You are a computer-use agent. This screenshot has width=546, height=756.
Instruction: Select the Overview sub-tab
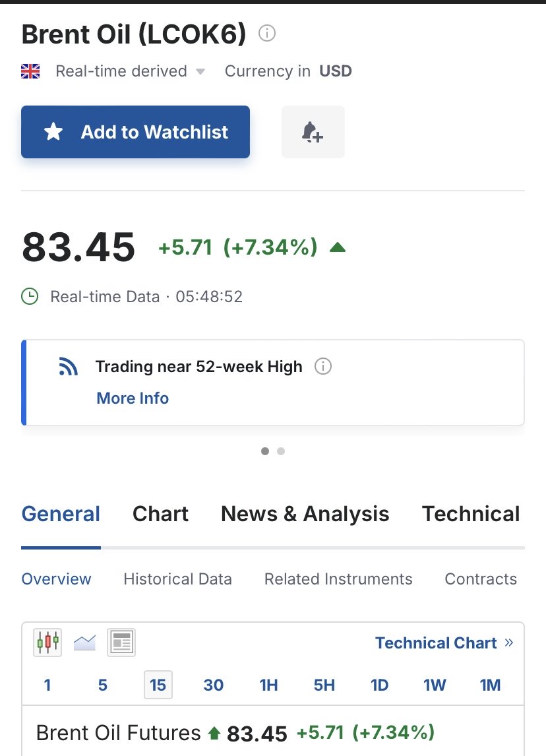click(x=57, y=579)
